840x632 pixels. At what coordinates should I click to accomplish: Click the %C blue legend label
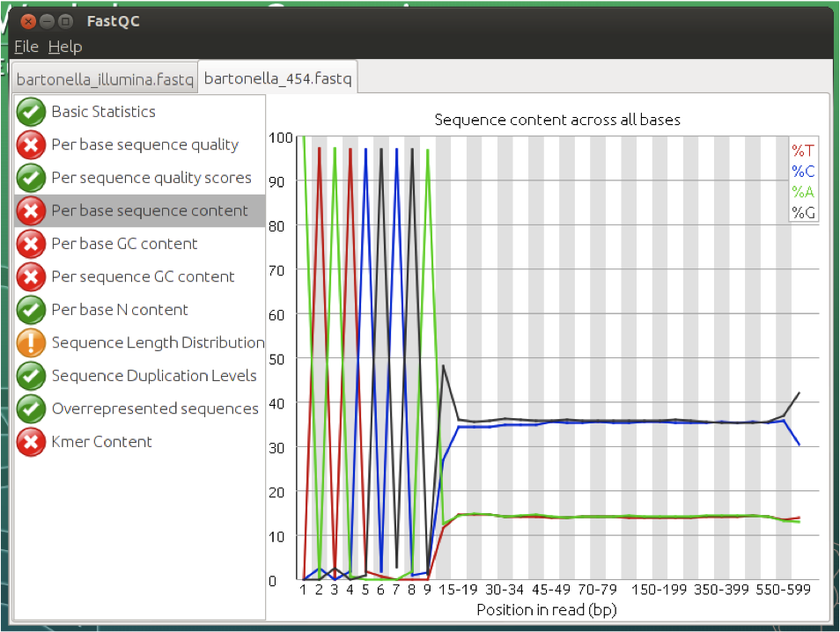(x=803, y=172)
